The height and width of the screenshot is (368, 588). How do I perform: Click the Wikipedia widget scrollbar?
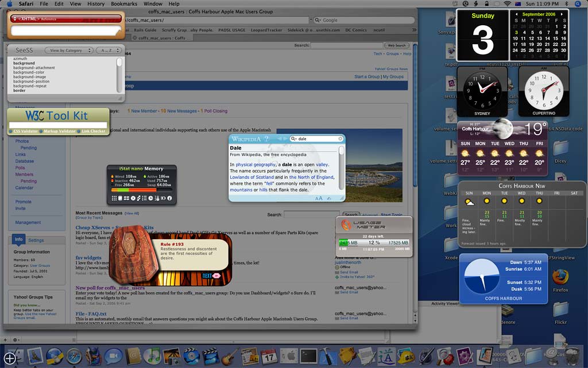click(341, 167)
